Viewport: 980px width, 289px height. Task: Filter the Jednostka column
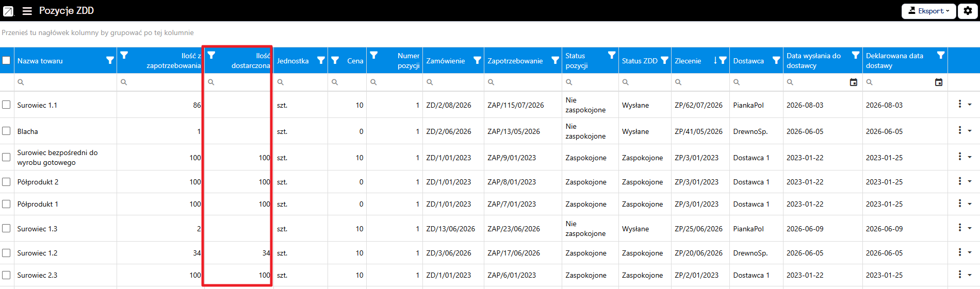[321, 60]
